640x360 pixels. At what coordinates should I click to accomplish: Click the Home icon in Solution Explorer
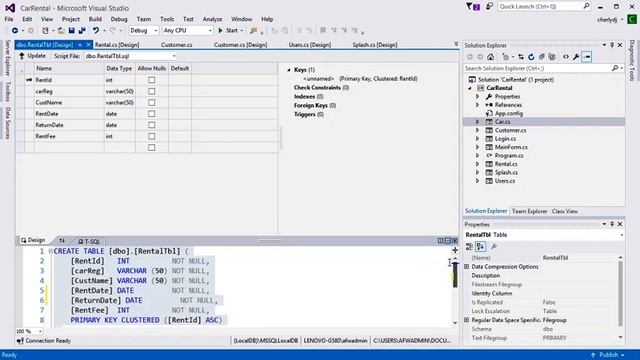click(x=491, y=57)
